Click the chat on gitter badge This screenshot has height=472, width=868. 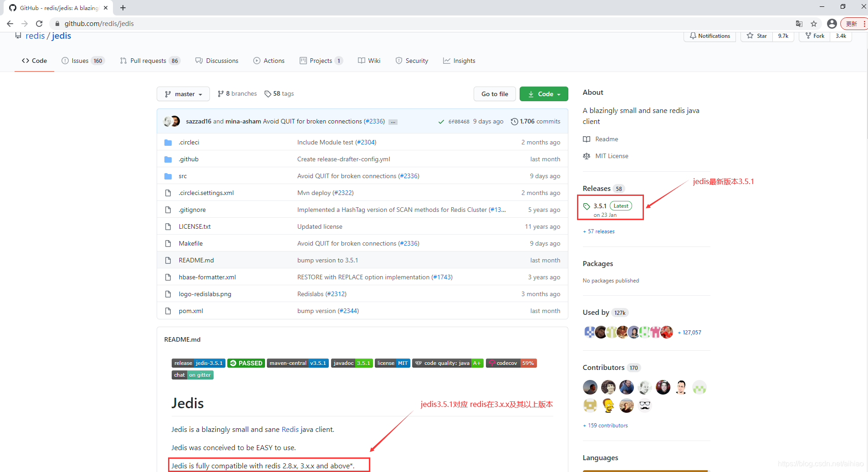[x=193, y=375]
